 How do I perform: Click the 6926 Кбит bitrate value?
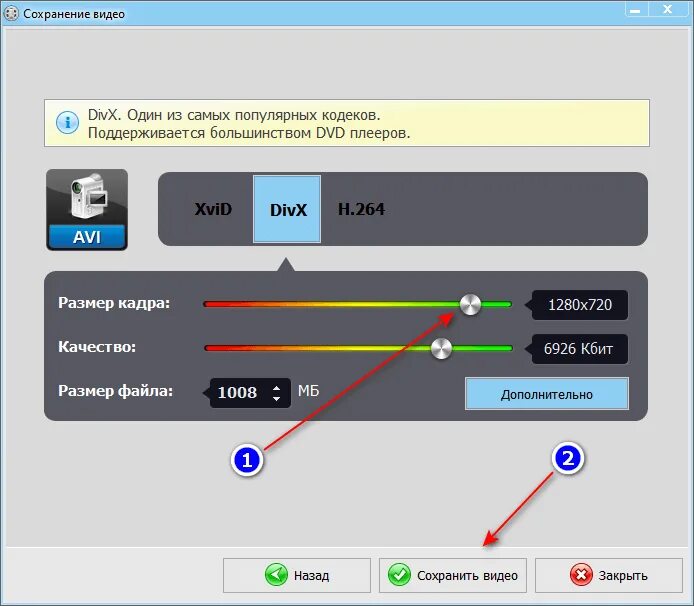click(x=580, y=348)
